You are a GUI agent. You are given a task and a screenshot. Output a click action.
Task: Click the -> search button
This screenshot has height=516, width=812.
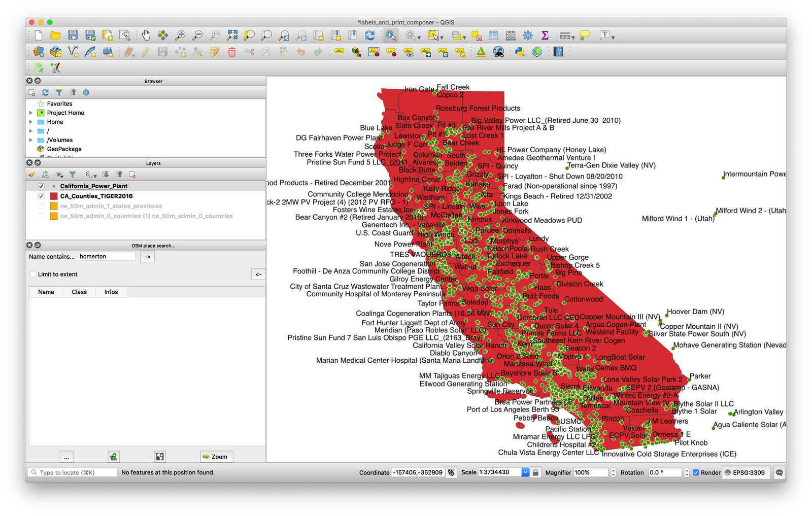pos(147,257)
